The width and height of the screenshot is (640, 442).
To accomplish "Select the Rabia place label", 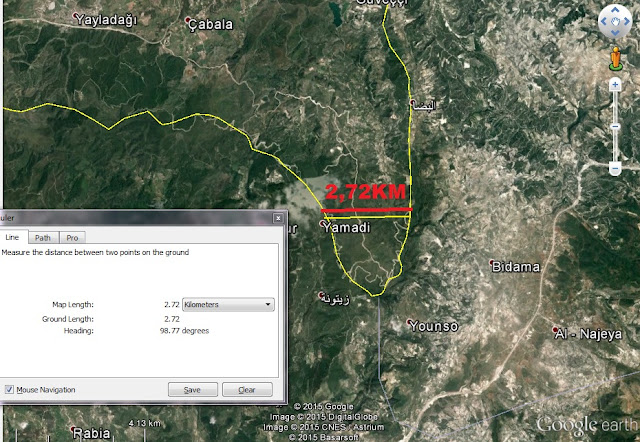I will (91, 433).
